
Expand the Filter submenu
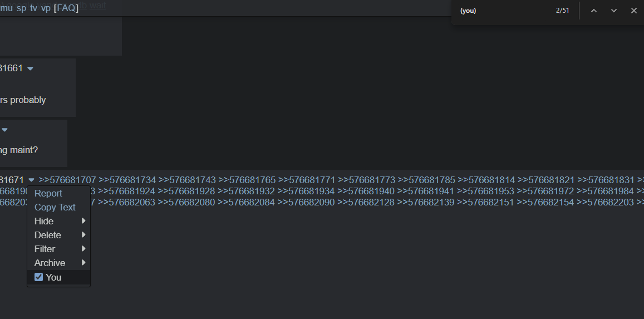[x=59, y=249]
